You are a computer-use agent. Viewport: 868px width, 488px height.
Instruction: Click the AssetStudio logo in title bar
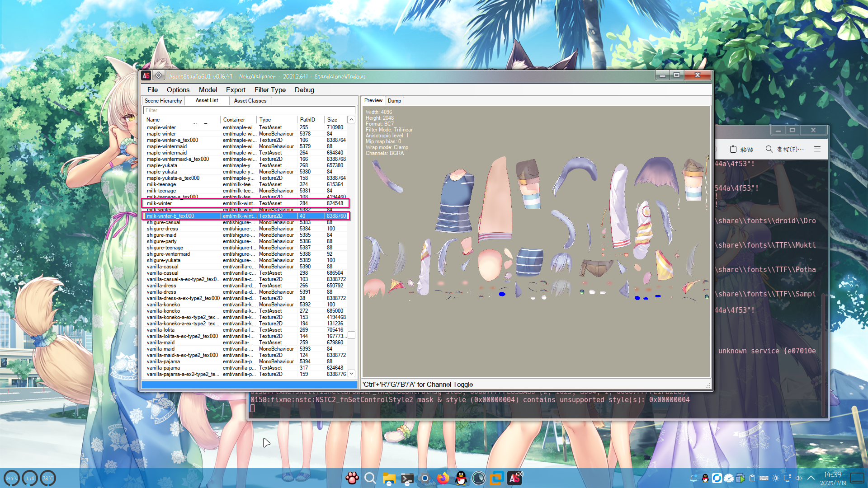coord(146,76)
